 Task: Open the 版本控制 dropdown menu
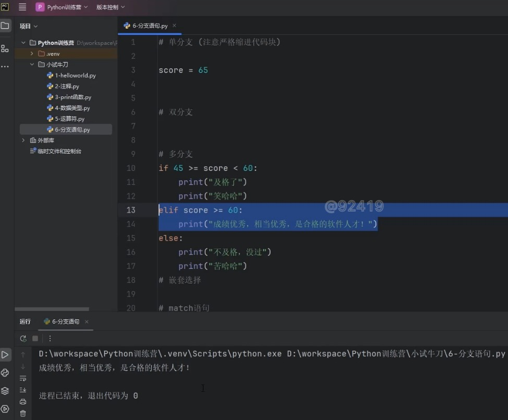coord(111,7)
